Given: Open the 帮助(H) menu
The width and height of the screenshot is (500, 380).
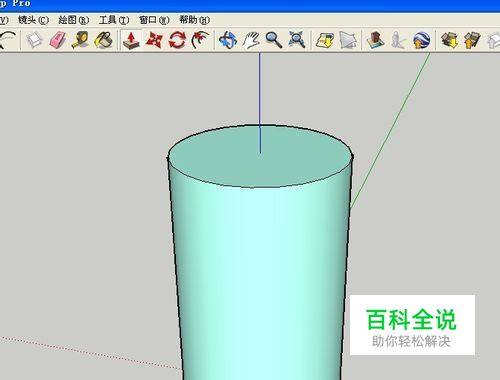Looking at the screenshot, I should (194, 20).
